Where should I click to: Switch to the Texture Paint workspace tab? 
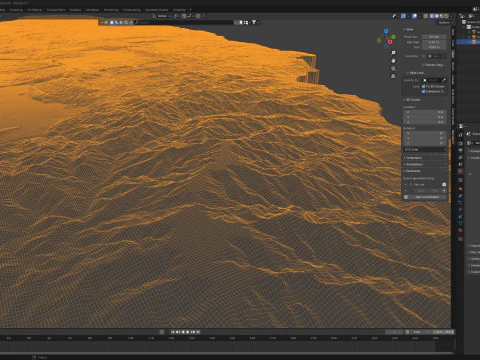click(x=56, y=10)
